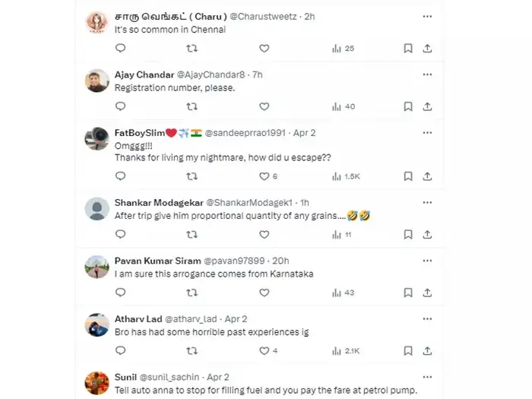Screen dimensions: 532x399
Task: View analytics for FatBoySlim's 1.5K views
Action: click(346, 176)
